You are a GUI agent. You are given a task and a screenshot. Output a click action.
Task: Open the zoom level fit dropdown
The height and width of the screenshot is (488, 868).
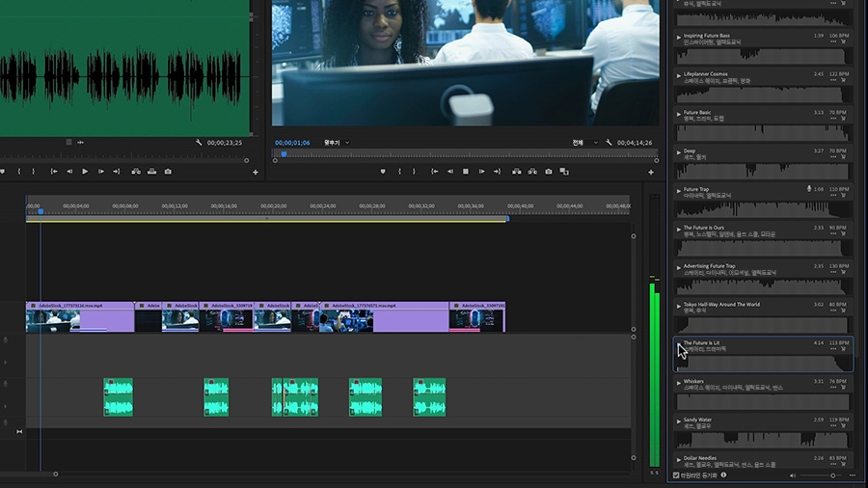coord(336,143)
